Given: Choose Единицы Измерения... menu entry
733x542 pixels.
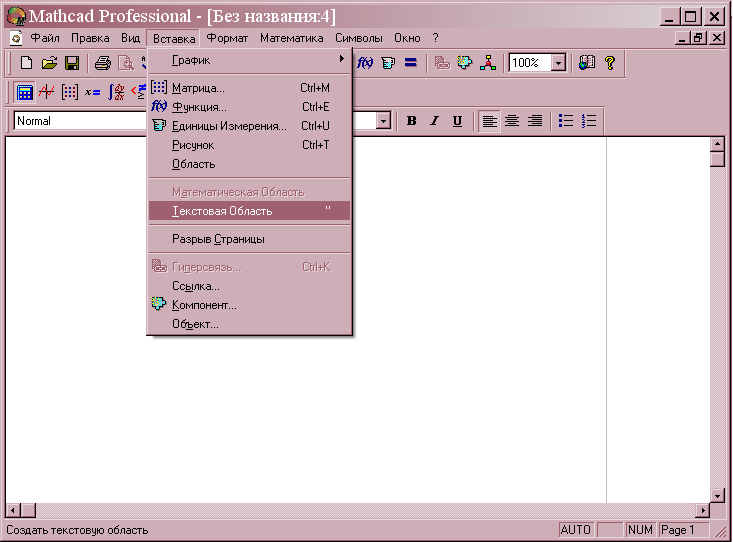Looking at the screenshot, I should tap(249, 126).
